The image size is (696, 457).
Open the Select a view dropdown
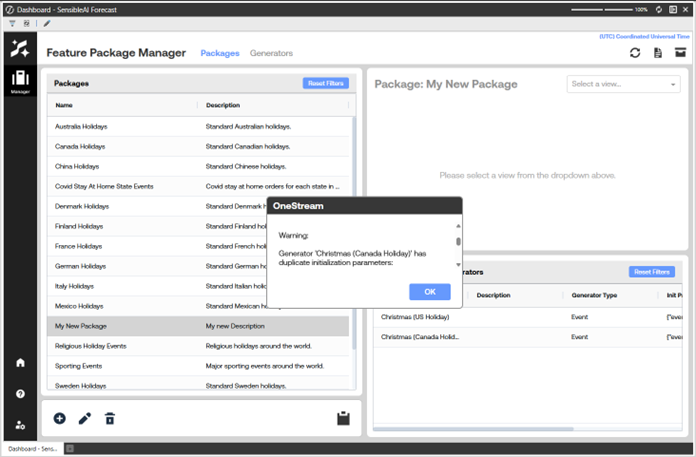pyautogui.click(x=623, y=84)
